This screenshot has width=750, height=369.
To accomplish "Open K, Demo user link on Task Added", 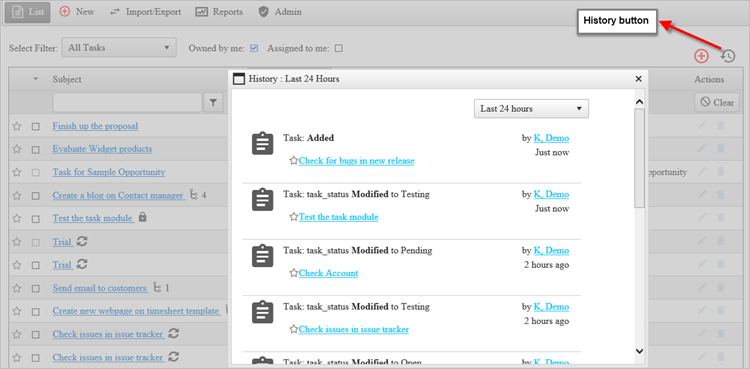I will [551, 138].
